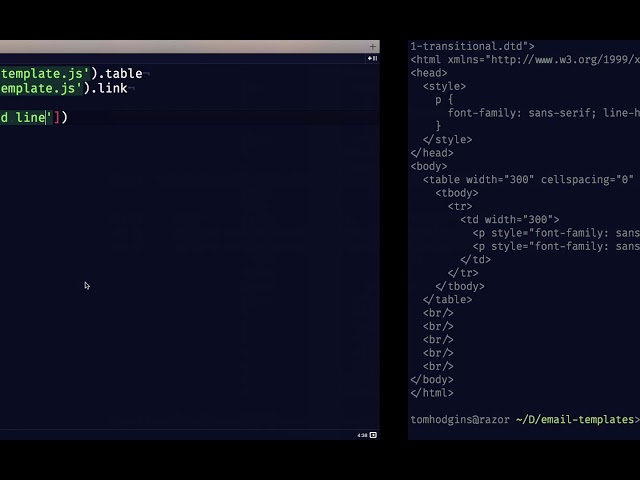Click the "<head>" line in the terminal

429,73
